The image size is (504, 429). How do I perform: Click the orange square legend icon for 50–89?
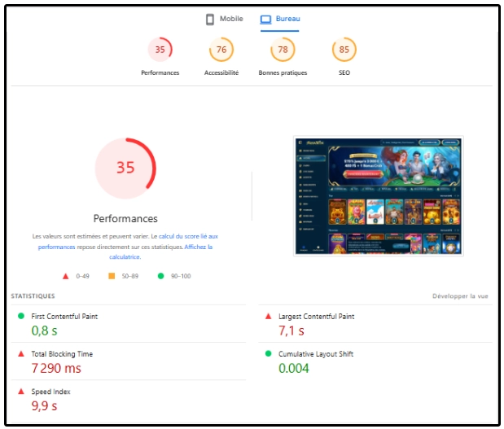112,276
